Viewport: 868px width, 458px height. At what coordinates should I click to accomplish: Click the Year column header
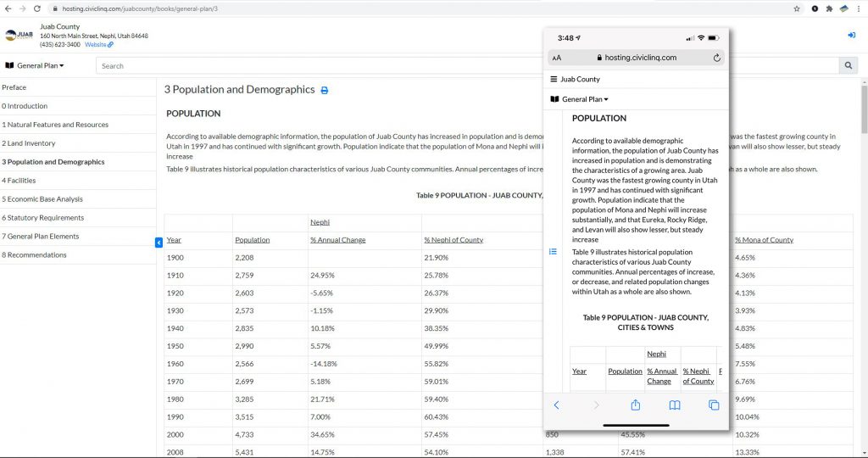coord(174,240)
